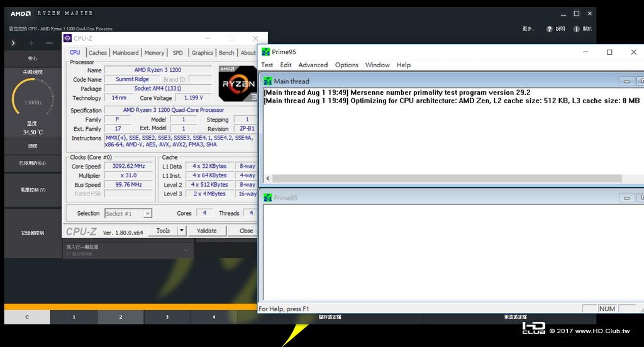Open the Ryzen Master help question icon
644x347 pixels.
[x=549, y=29]
